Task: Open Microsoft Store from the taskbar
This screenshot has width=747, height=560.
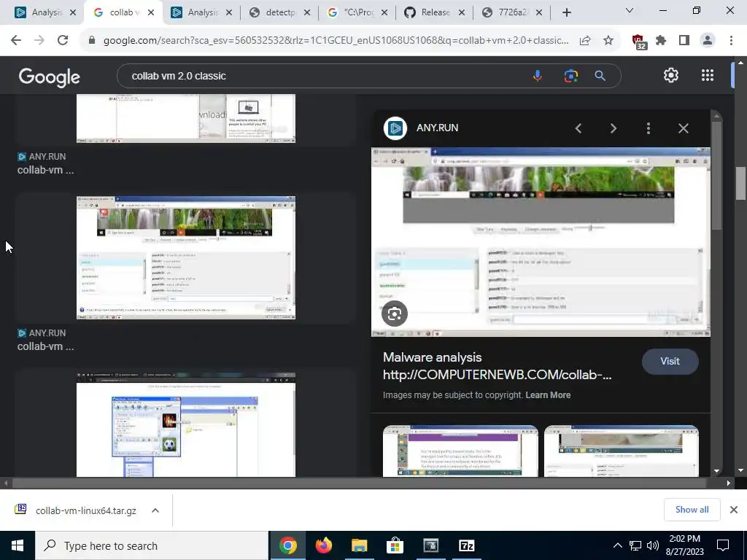Action: point(395,545)
